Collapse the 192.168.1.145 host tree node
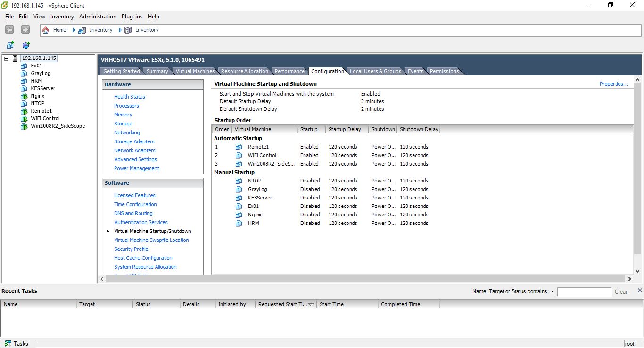Image resolution: width=644 pixels, height=348 pixels. coord(7,58)
